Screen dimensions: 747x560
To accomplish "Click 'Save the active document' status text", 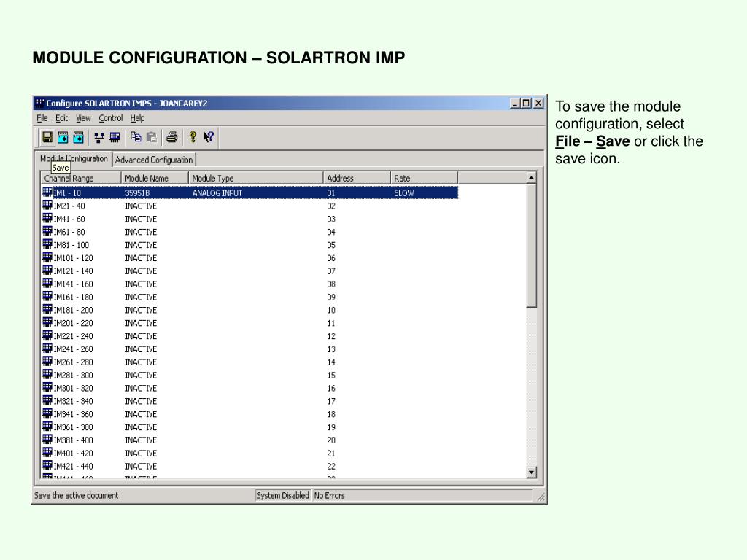I will 76,495.
